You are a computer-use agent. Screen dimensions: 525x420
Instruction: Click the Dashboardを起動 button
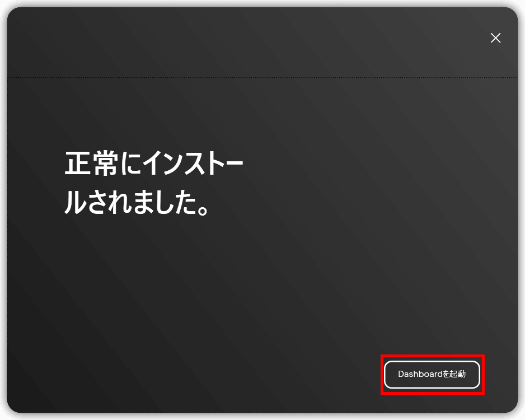click(432, 374)
